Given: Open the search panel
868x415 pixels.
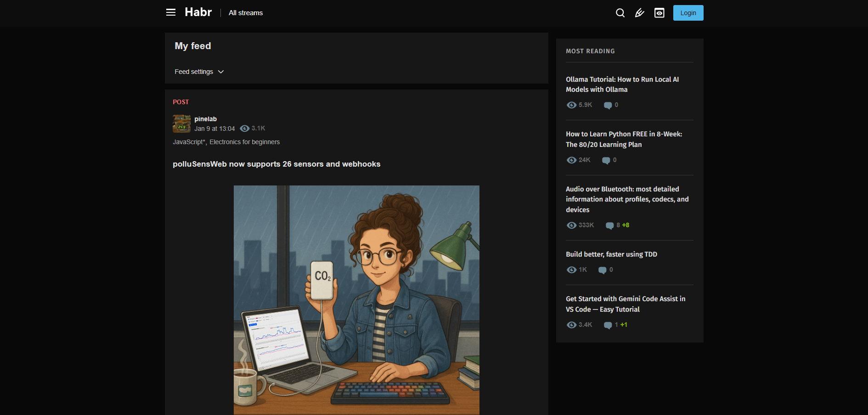Looking at the screenshot, I should click(620, 13).
